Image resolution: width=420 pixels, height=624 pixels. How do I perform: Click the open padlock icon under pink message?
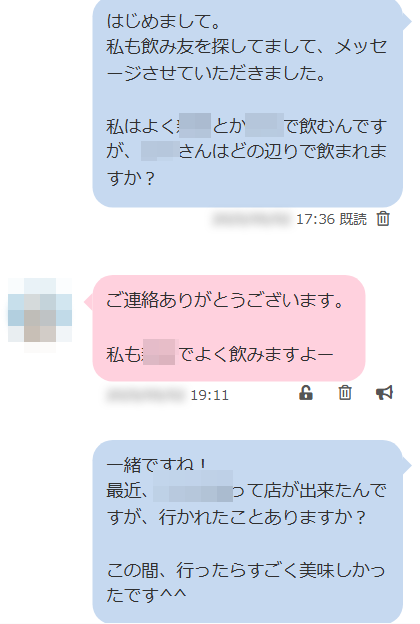(306, 393)
